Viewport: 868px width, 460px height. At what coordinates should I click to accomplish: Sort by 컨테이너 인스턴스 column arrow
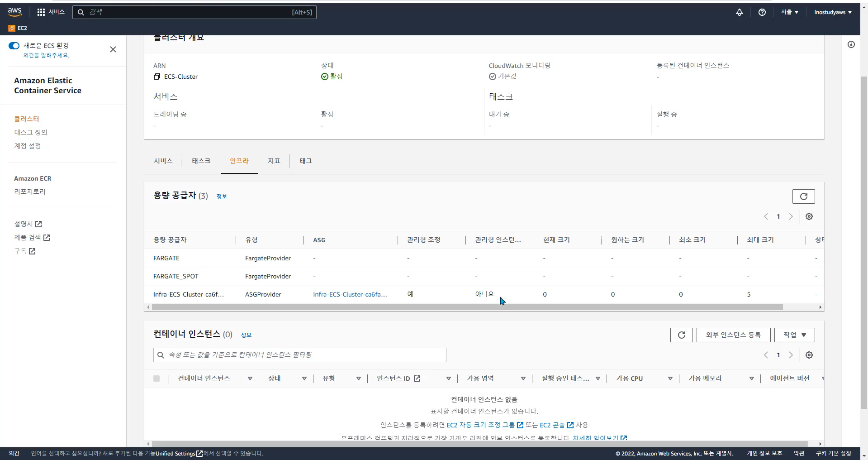250,379
